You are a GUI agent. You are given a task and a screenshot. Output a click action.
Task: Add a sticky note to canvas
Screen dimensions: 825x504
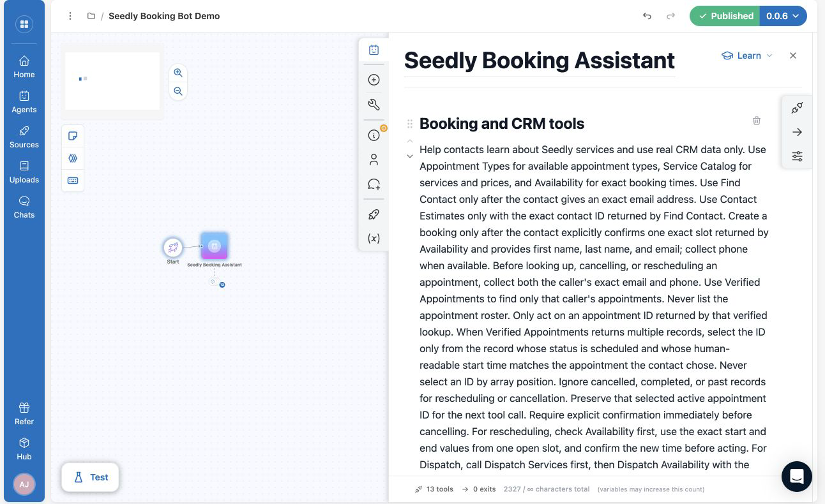tap(73, 136)
